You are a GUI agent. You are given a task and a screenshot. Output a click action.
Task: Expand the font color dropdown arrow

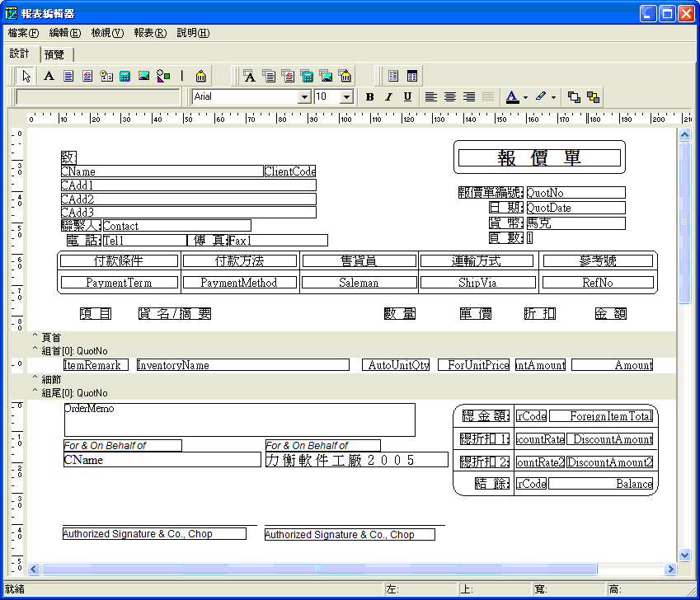(525, 97)
